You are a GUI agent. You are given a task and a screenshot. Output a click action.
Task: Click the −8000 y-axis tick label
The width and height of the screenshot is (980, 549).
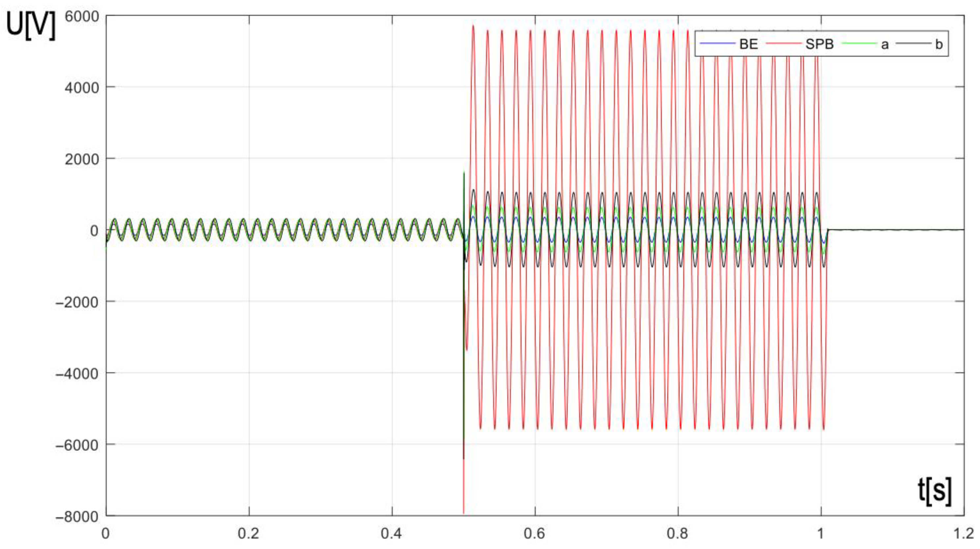(x=77, y=517)
